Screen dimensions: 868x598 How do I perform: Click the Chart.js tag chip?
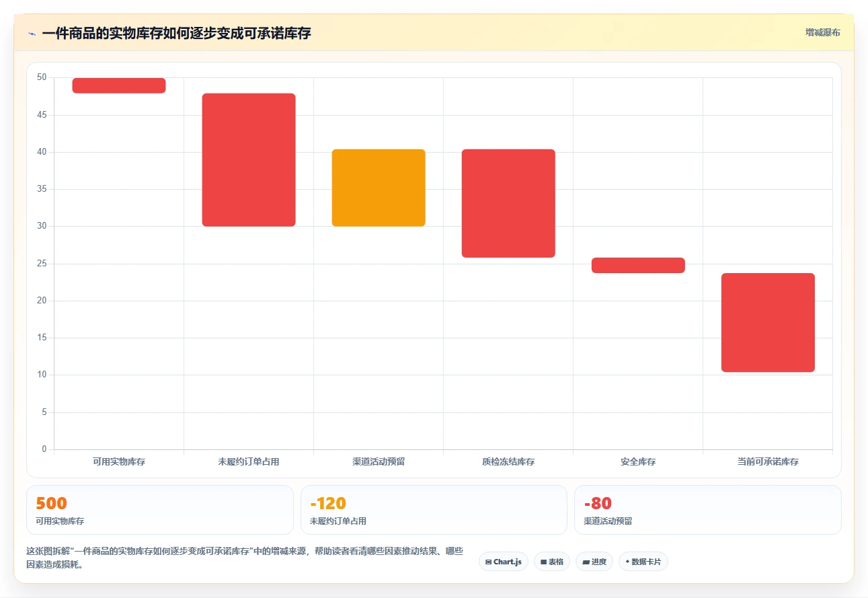[x=504, y=562]
